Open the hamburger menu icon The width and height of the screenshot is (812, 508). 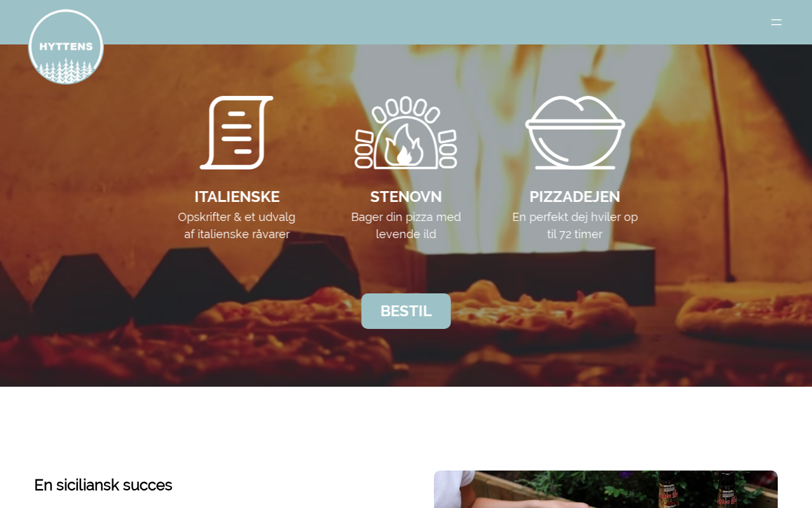[x=776, y=22]
